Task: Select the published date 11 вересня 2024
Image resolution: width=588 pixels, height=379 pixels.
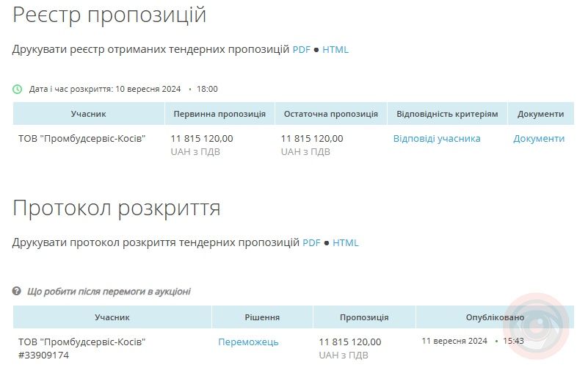Action: pyautogui.click(x=454, y=341)
